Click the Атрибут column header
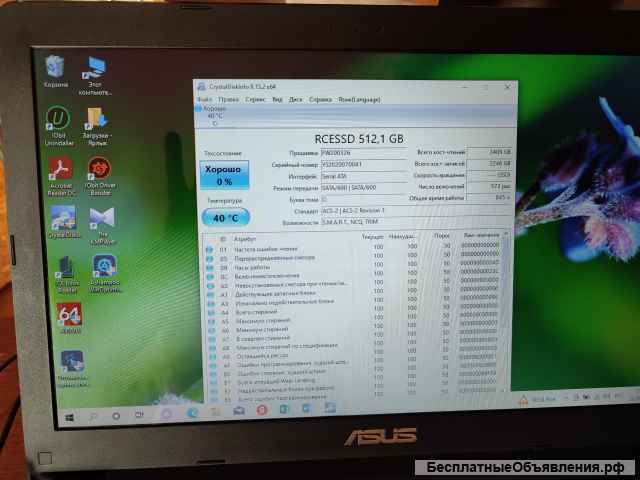 (244, 239)
